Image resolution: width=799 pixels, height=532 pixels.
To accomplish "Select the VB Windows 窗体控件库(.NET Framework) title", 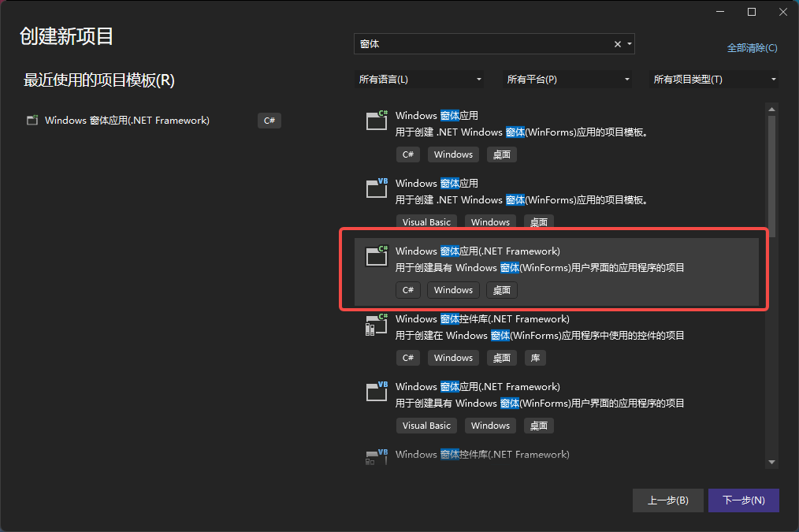I will pos(482,455).
